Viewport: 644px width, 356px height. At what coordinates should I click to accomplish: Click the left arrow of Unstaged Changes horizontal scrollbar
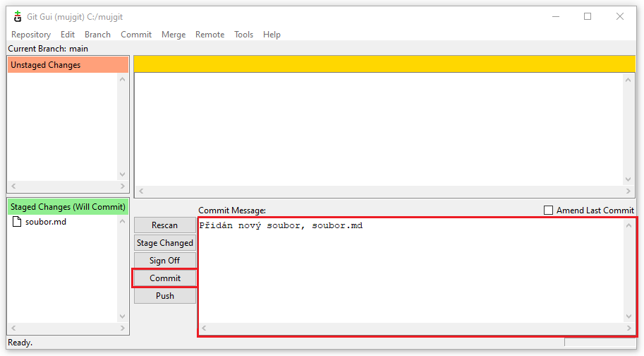tap(13, 186)
